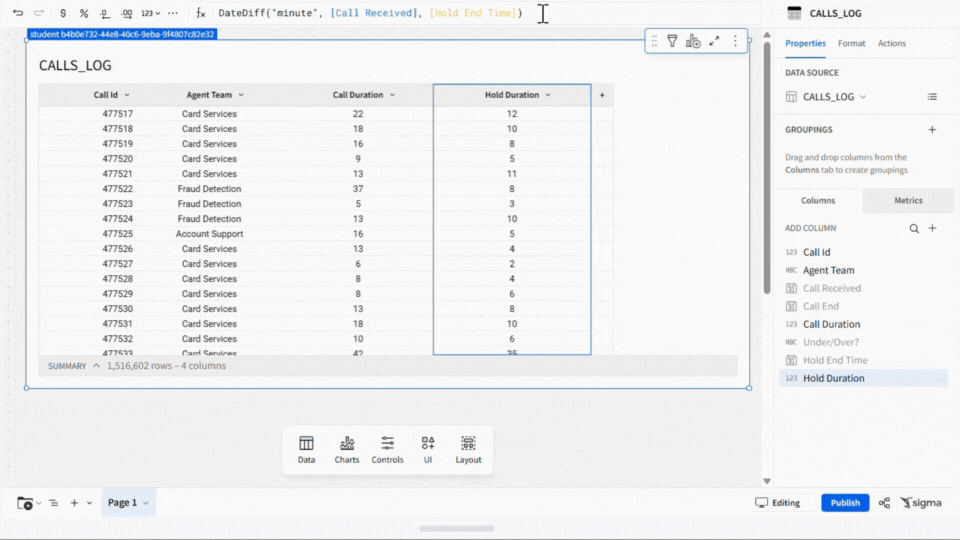Undo the last action
Viewport: 960px width, 540px height.
click(x=18, y=13)
